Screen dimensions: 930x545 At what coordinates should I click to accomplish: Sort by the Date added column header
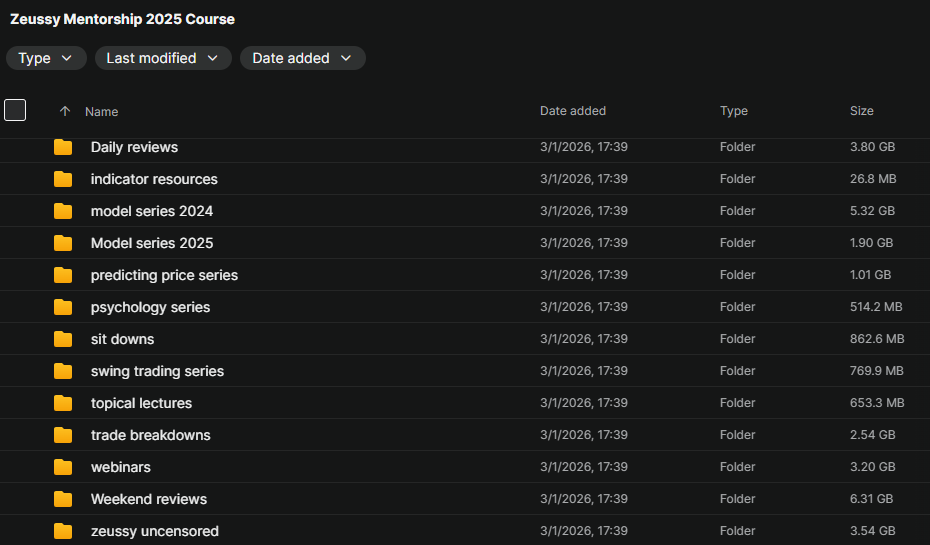pos(572,111)
